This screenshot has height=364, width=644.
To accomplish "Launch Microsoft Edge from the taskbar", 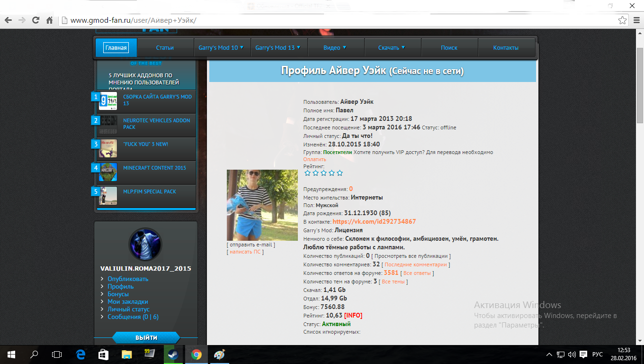I will (80, 354).
